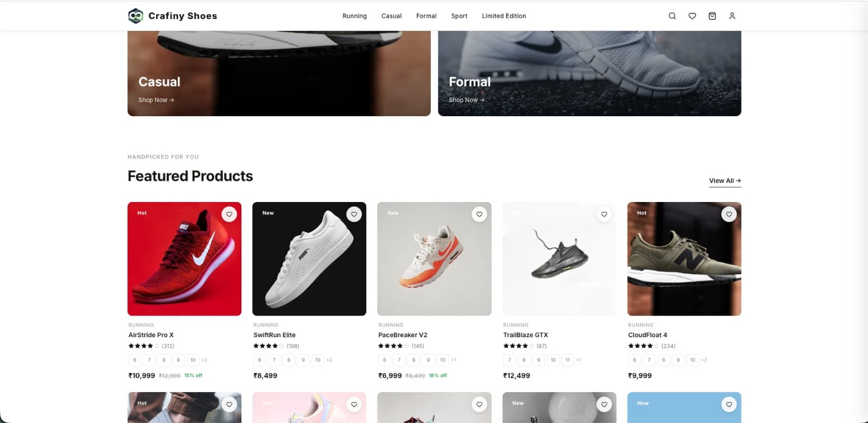The height and width of the screenshot is (423, 868).
Task: Favorite the SwiftRun Elite using its heart icon
Action: (x=354, y=214)
